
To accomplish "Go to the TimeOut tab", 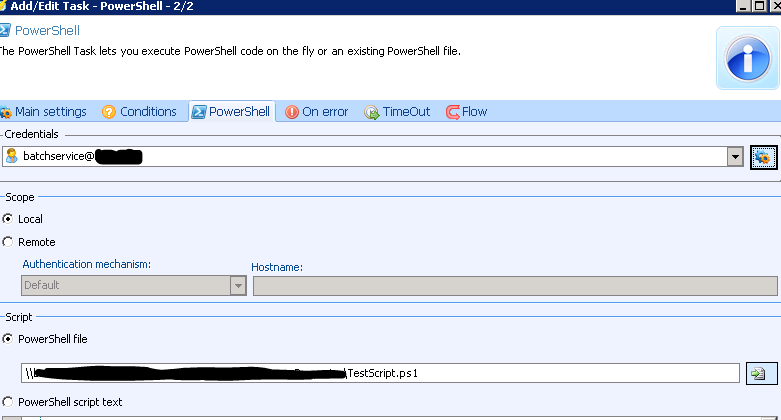I will [x=397, y=112].
